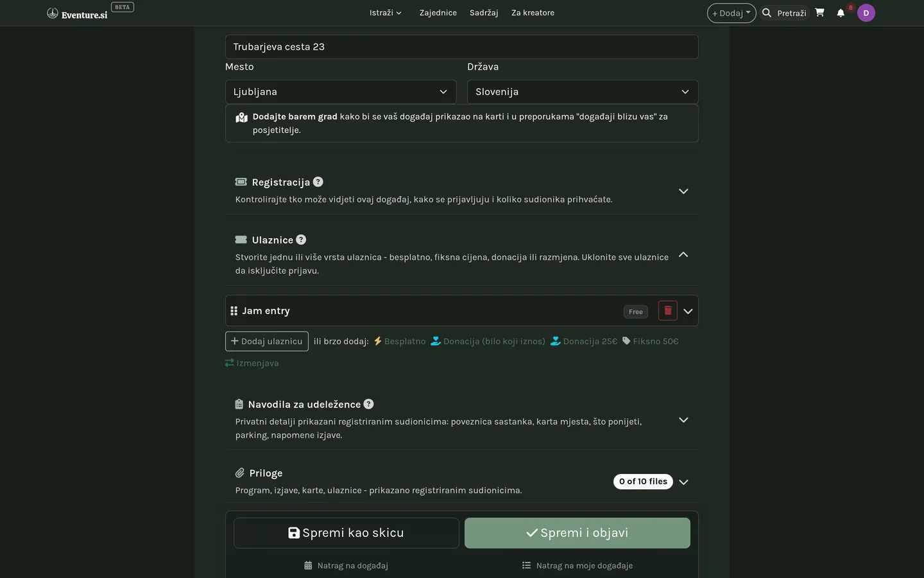Follow the Natrag na moje događaje link
The height and width of the screenshot is (578, 924).
coord(577,566)
